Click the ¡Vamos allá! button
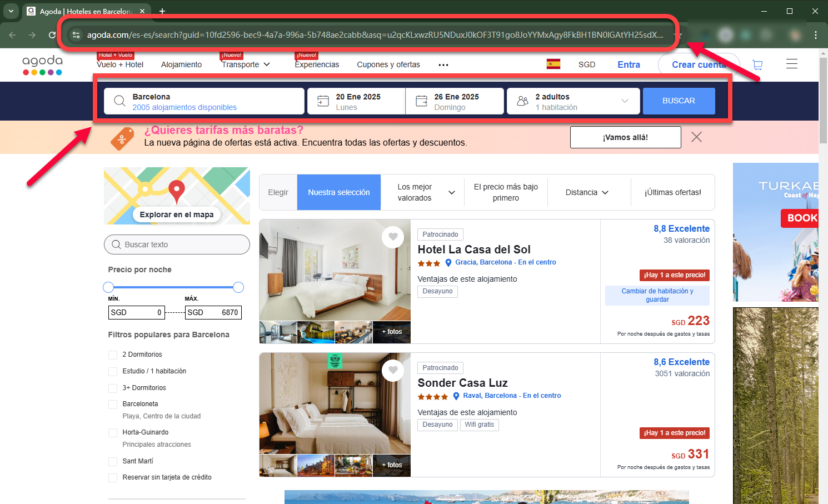Image resolution: width=828 pixels, height=504 pixels. point(625,137)
